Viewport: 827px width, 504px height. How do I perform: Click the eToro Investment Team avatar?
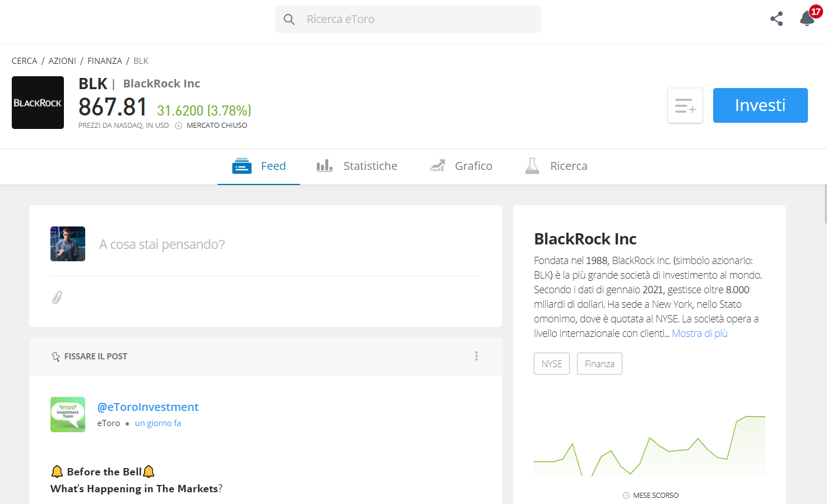pyautogui.click(x=68, y=414)
